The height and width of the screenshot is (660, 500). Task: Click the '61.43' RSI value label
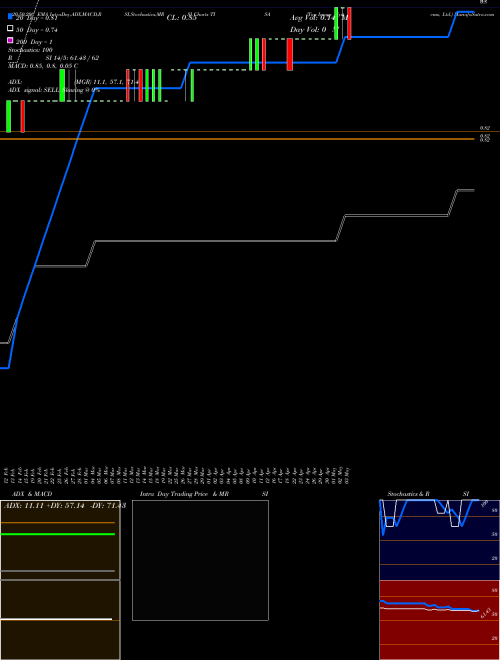[486, 612]
